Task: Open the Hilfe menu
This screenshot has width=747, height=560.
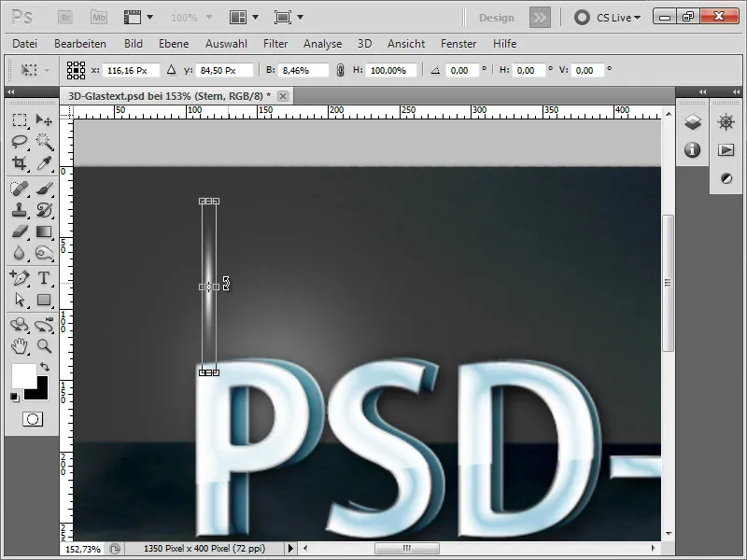Action: 504,44
